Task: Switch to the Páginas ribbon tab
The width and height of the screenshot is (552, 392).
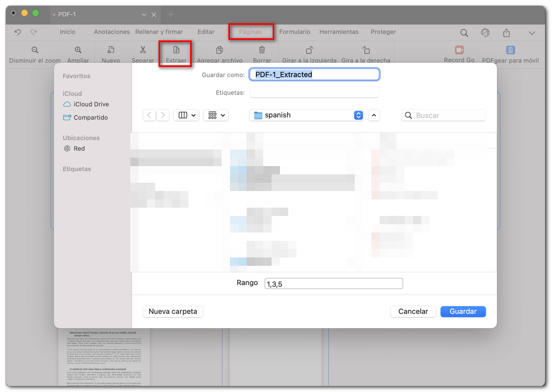Action: point(251,32)
